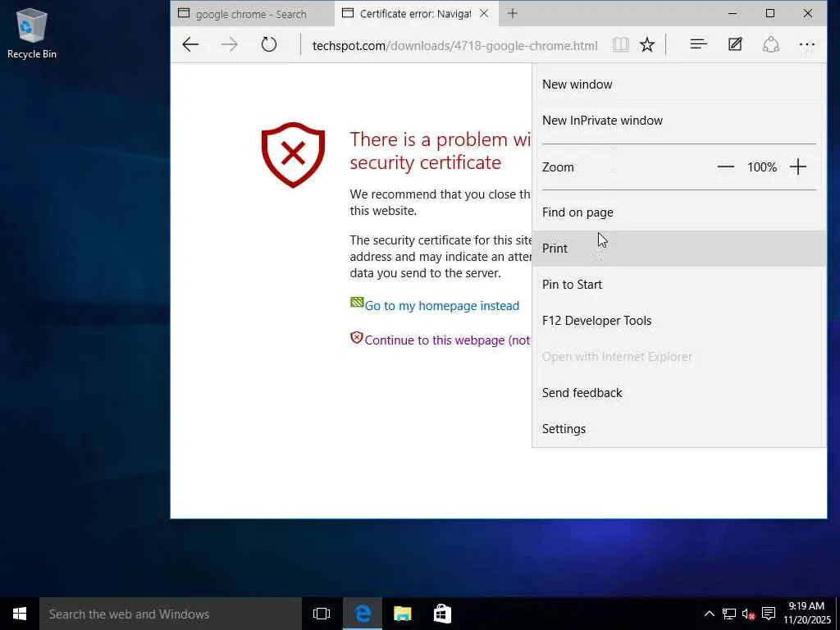Decrease zoom with minus button
This screenshot has width=840, height=630.
tap(725, 167)
